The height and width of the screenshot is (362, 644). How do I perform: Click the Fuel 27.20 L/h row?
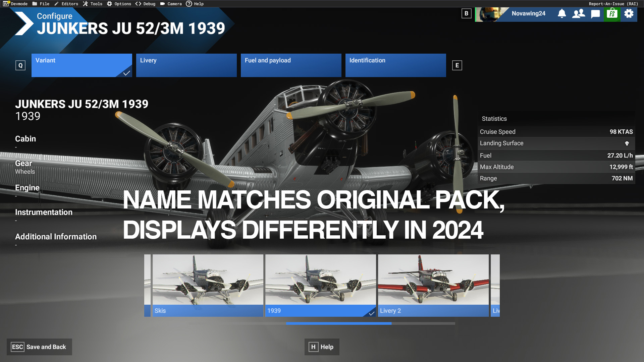556,156
